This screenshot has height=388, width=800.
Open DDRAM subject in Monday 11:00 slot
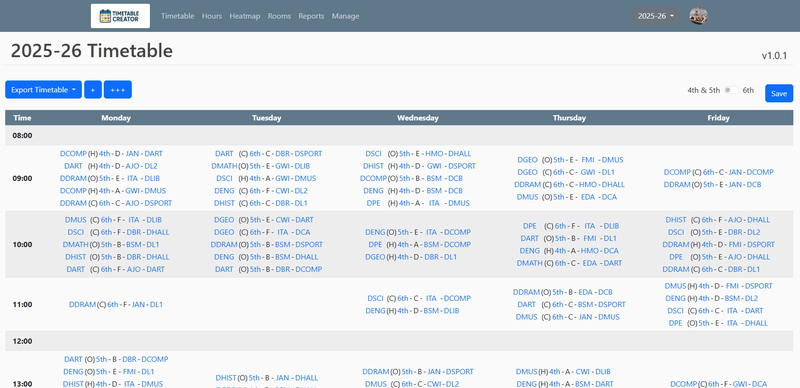click(83, 304)
